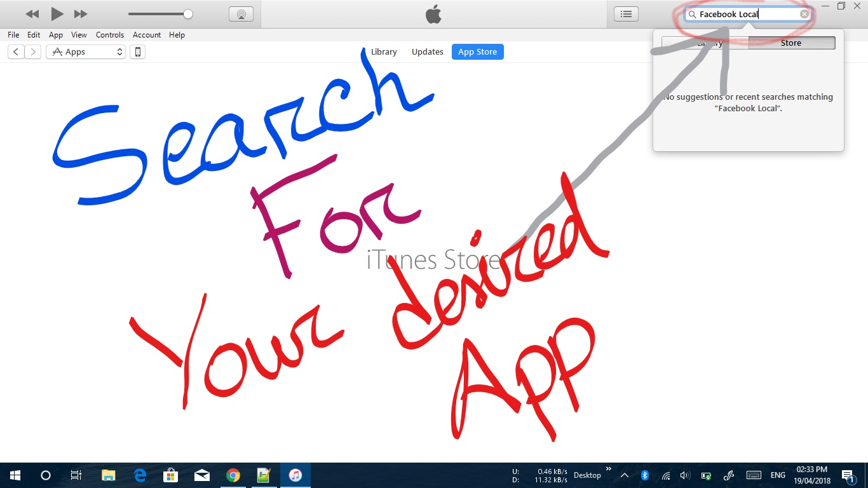The image size is (868, 488).
Task: Open the Windows Start menu
Action: click(x=15, y=475)
